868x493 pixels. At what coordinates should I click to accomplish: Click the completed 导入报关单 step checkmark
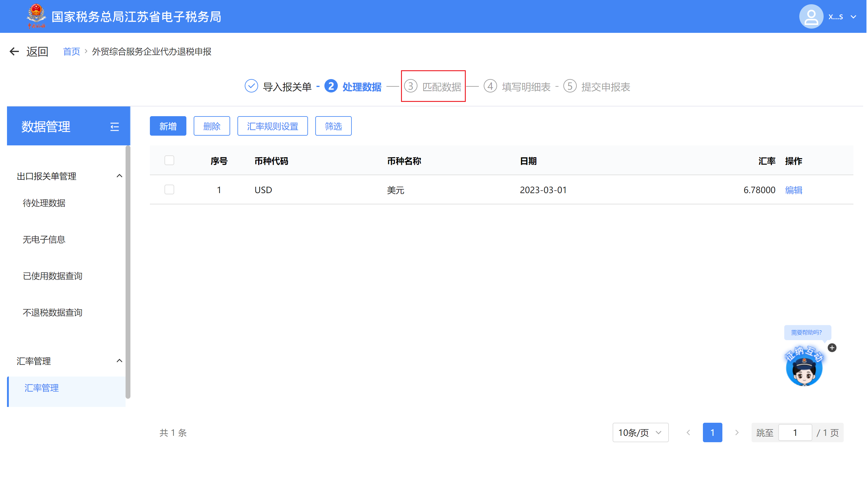coord(251,86)
